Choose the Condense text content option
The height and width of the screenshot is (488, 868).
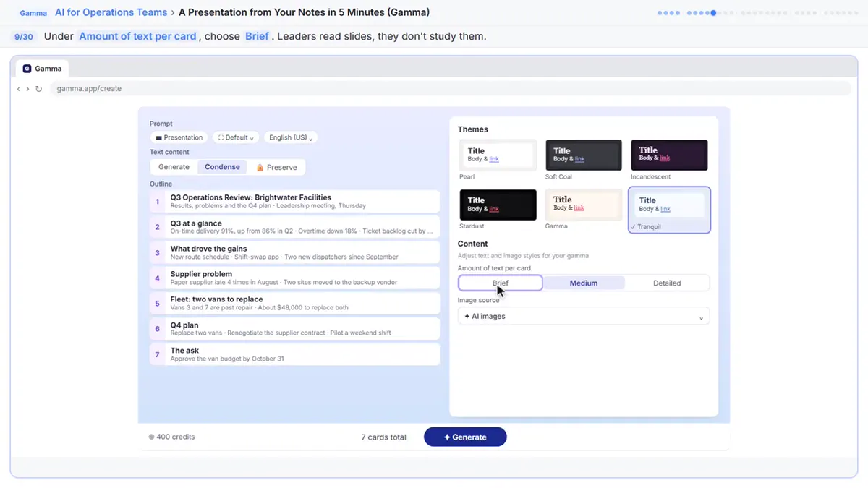[x=222, y=167]
